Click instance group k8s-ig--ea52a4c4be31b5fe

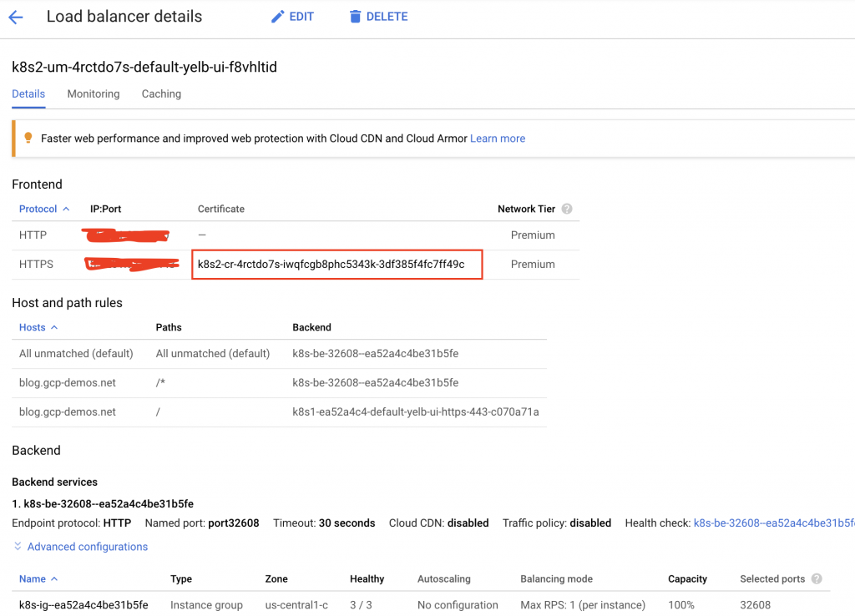pos(83,604)
